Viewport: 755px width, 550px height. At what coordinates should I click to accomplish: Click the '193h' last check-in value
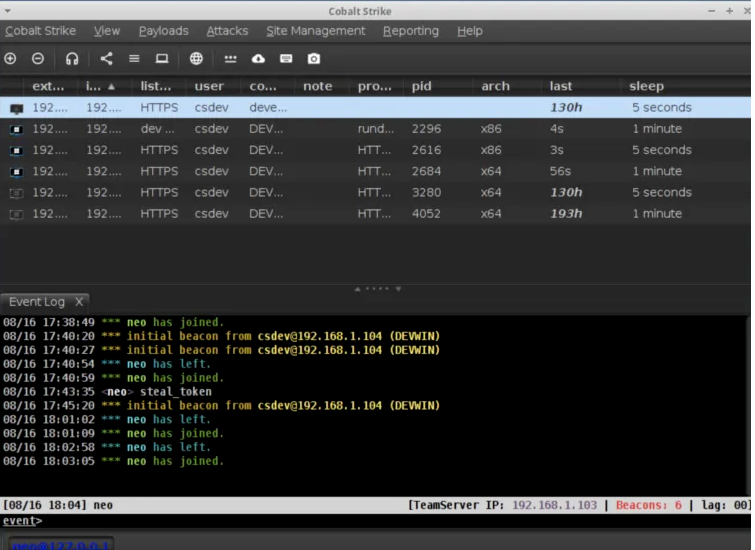point(566,214)
